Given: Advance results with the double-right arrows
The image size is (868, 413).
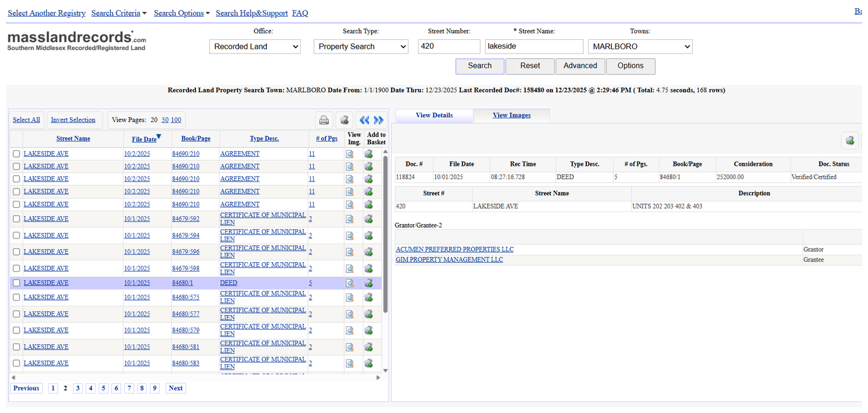Looking at the screenshot, I should pyautogui.click(x=379, y=120).
